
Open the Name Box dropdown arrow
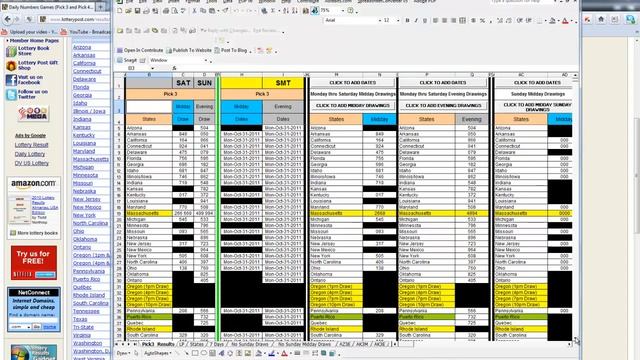(152, 68)
